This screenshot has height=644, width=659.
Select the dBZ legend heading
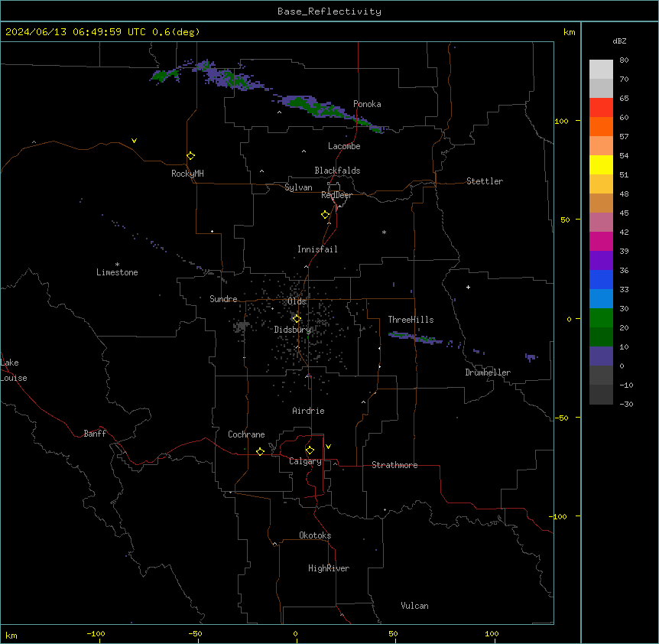tap(619, 41)
